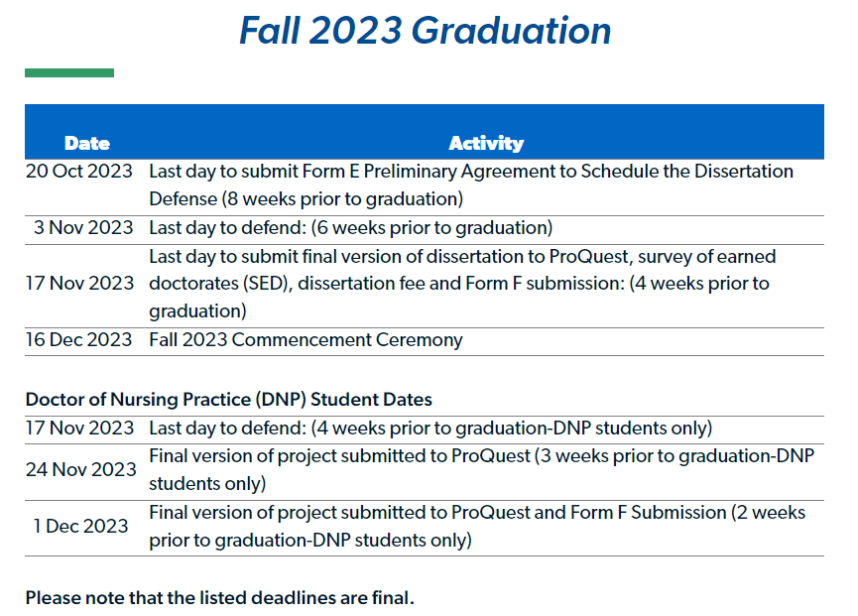Click the Doctor of Nursing Practice Student Dates heading

tap(228, 400)
